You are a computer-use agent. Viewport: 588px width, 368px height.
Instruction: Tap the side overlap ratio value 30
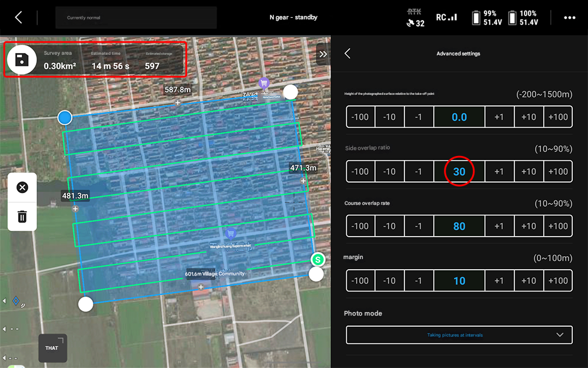pyautogui.click(x=459, y=171)
